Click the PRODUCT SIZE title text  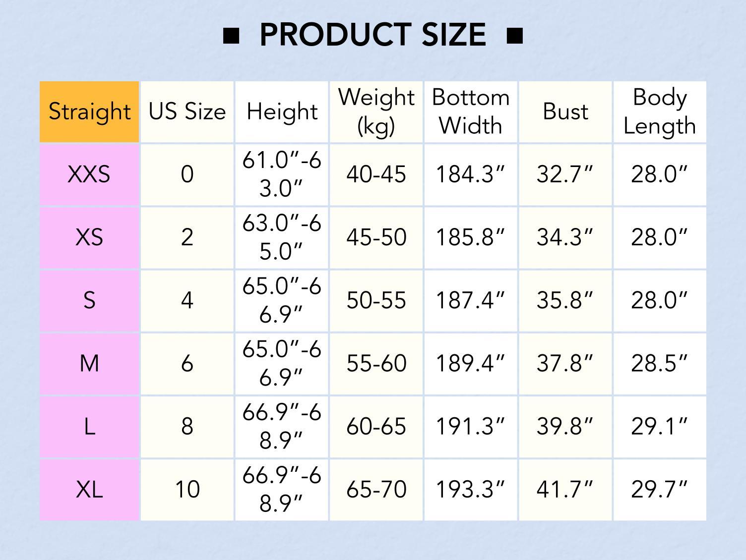pyautogui.click(x=373, y=35)
